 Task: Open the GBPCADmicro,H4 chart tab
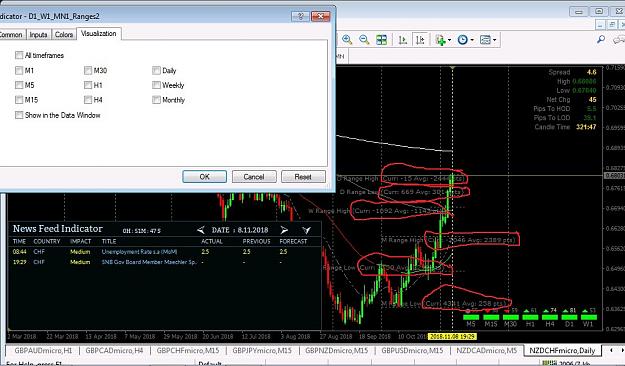[x=114, y=350]
